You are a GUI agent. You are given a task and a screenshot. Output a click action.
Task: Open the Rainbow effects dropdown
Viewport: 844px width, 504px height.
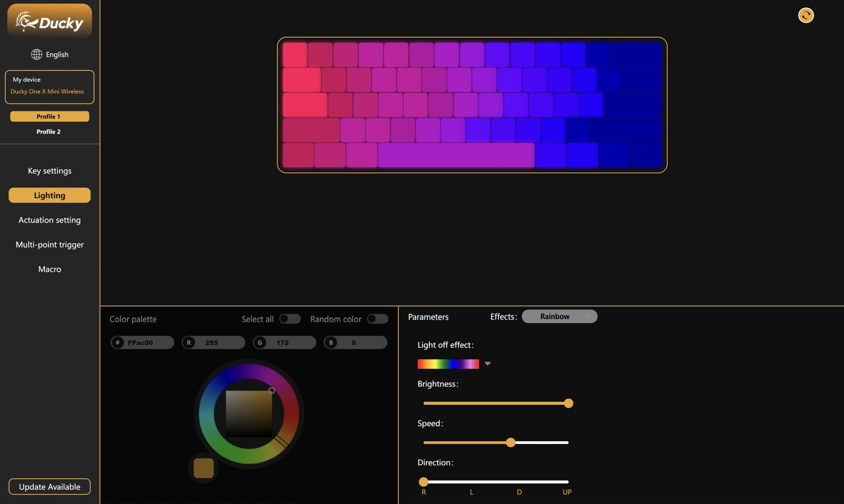(559, 316)
